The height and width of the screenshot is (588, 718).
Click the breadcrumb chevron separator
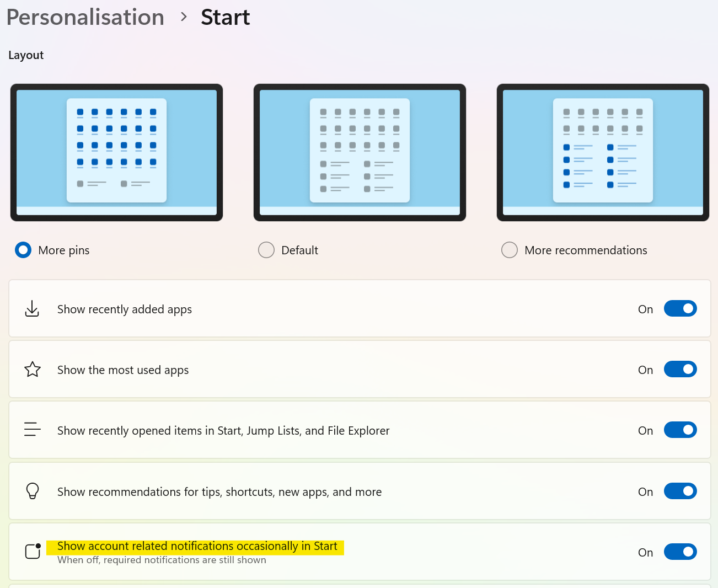[x=184, y=18]
